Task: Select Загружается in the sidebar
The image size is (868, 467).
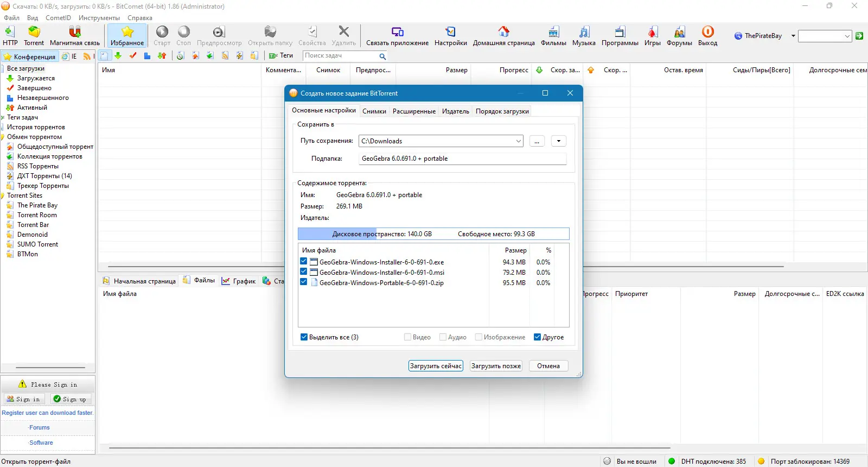Action: coord(36,78)
